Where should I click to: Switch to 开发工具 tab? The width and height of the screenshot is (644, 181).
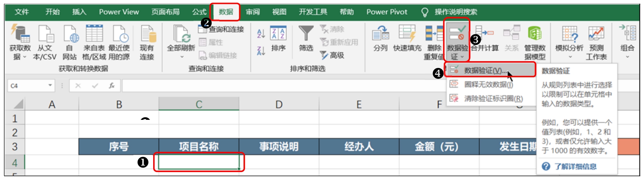[313, 12]
